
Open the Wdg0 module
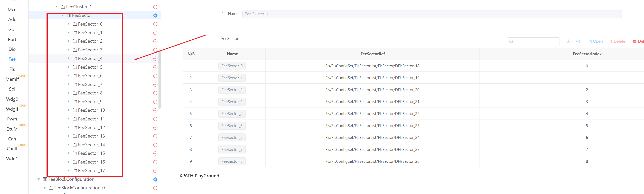coord(12,99)
